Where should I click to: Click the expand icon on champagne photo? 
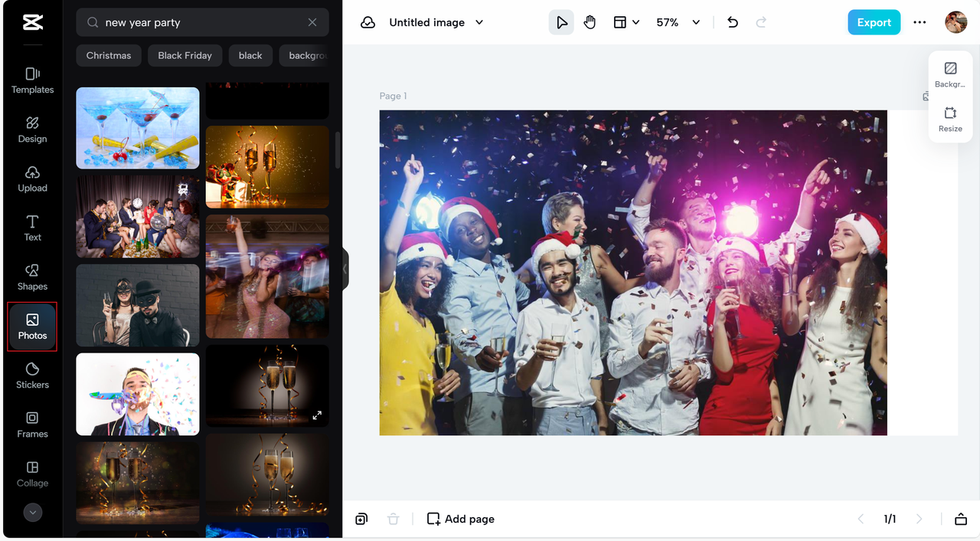click(317, 415)
